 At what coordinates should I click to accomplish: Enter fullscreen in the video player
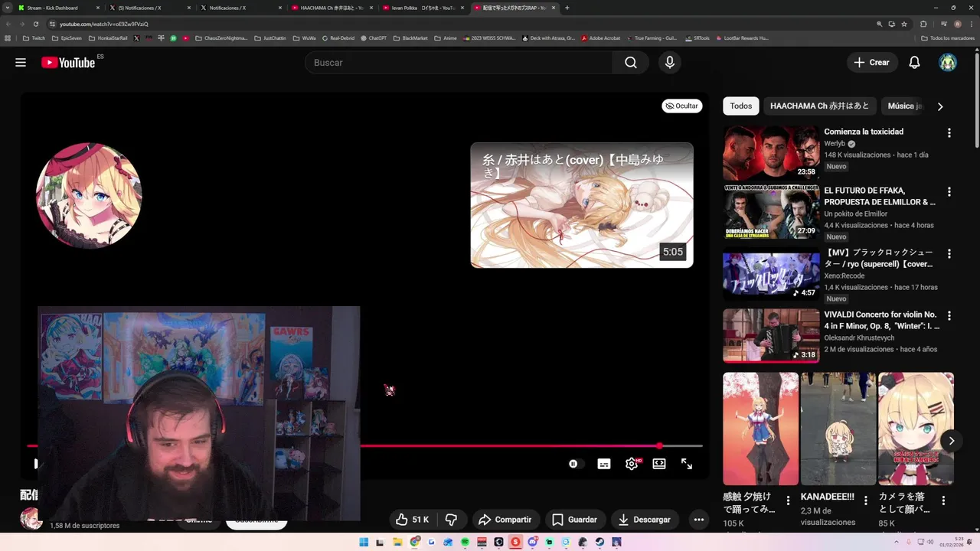click(x=687, y=464)
